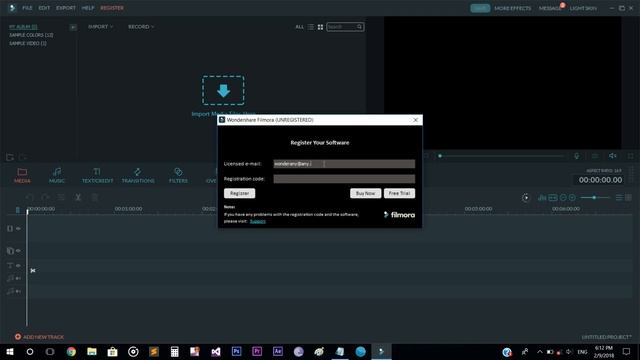Click the add album icon beside My Album

coord(73,27)
